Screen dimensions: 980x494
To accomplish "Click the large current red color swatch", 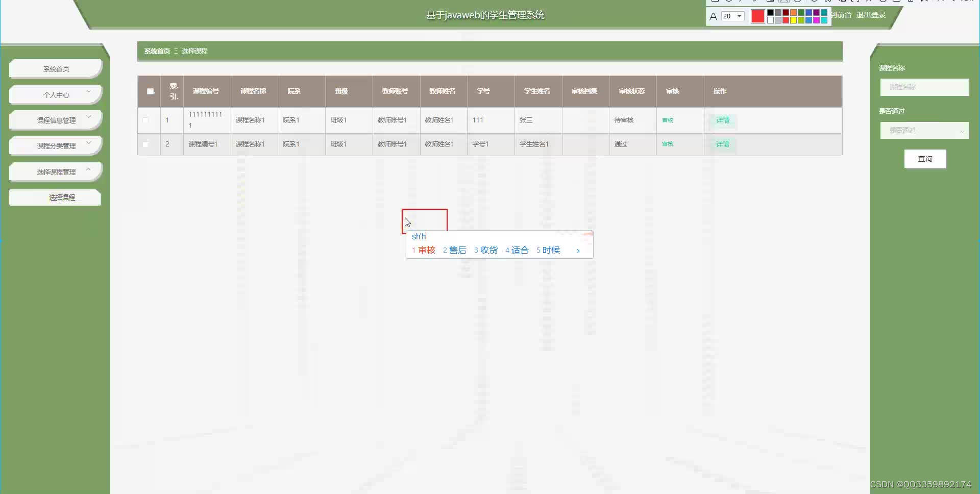I will 758,16.
